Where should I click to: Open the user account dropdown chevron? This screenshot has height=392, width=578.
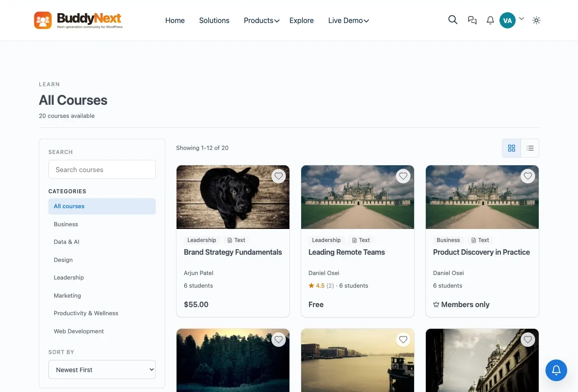pos(522,19)
